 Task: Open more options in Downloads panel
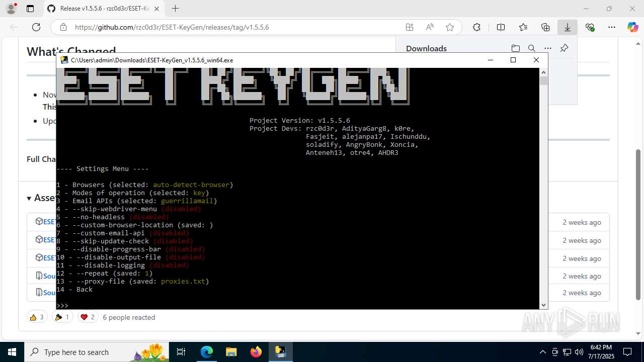point(547,48)
